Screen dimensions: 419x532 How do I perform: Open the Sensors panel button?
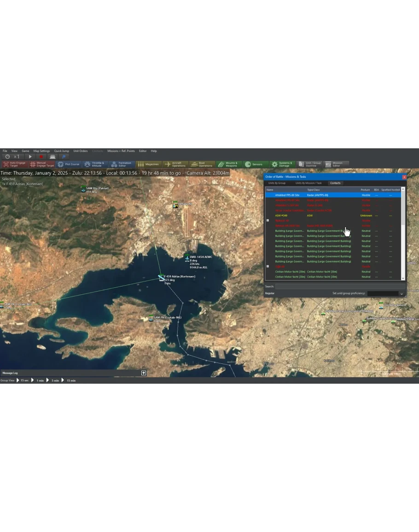click(254, 164)
